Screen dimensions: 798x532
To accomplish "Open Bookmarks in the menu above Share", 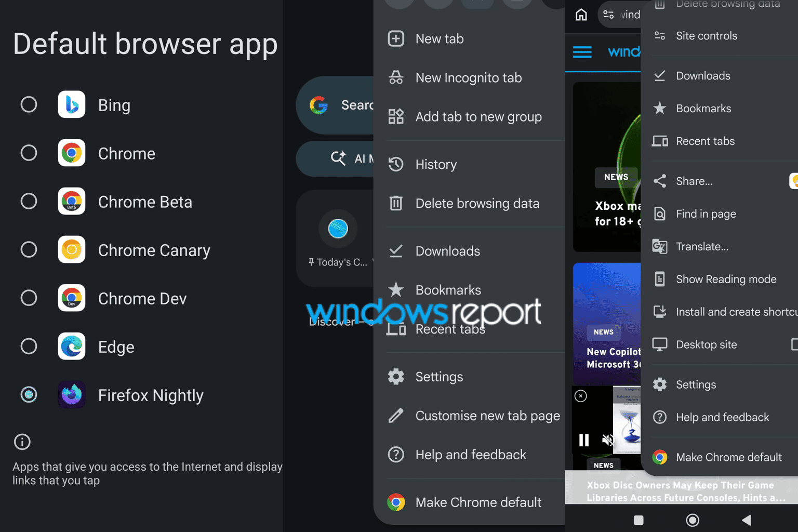I will click(720, 109).
